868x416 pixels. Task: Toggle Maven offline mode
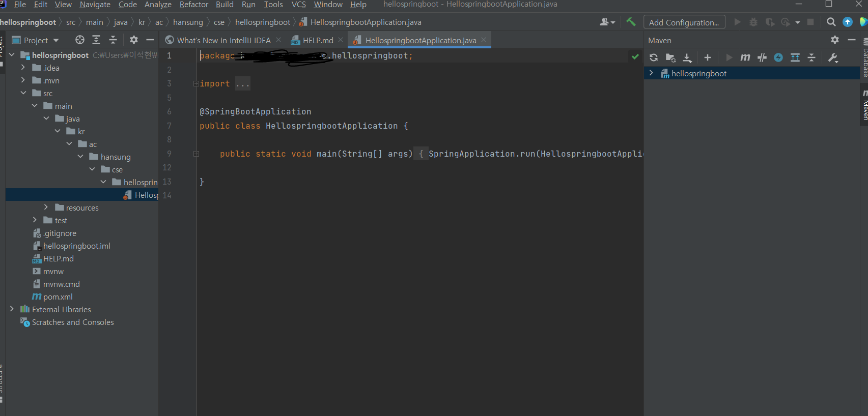762,57
